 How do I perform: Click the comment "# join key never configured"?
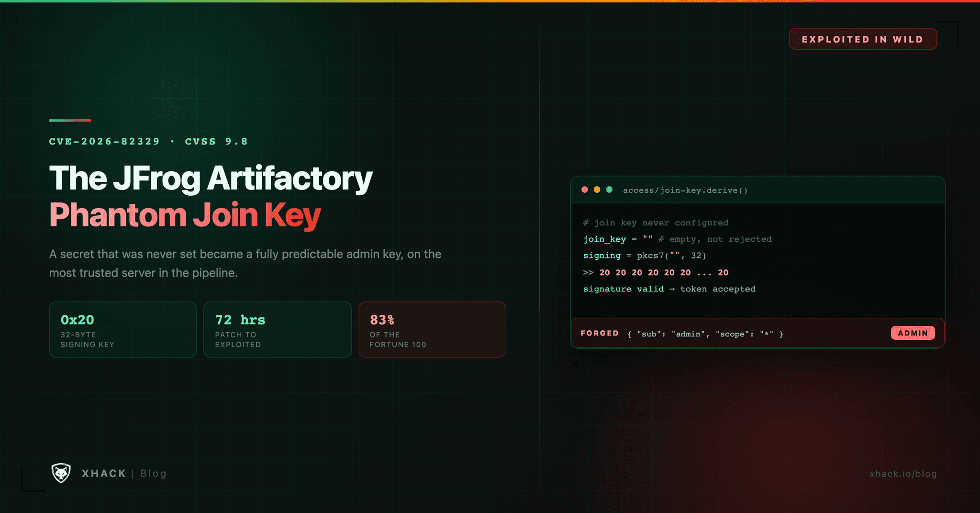[x=656, y=223]
